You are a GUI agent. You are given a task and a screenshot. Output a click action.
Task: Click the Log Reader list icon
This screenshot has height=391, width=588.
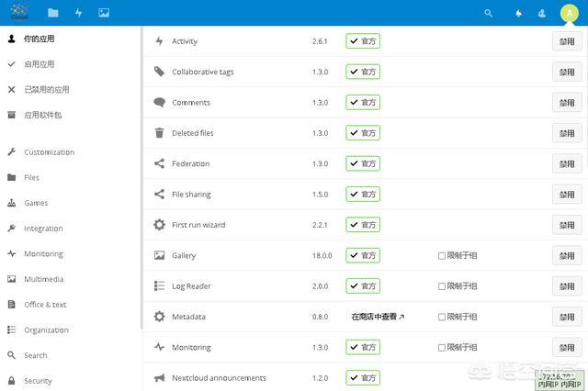159,285
